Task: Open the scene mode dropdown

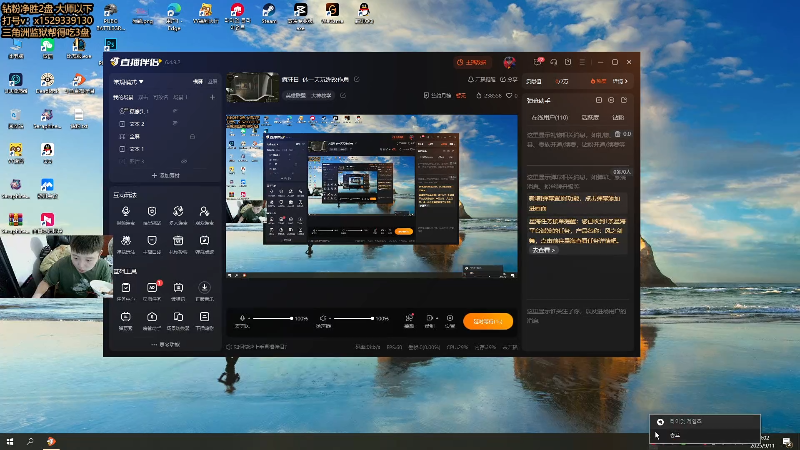Action: coord(128,82)
